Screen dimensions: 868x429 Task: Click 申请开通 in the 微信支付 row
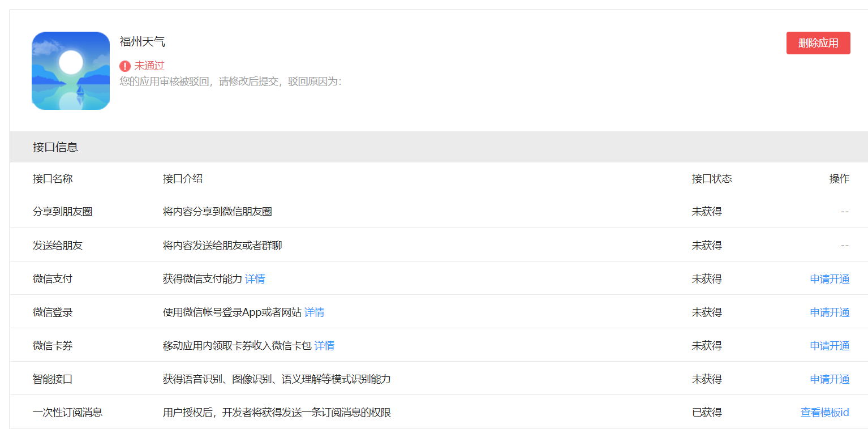coord(830,279)
